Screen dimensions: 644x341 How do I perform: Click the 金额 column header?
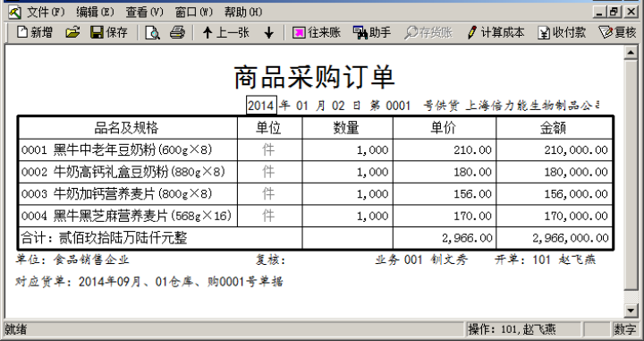coord(554,128)
